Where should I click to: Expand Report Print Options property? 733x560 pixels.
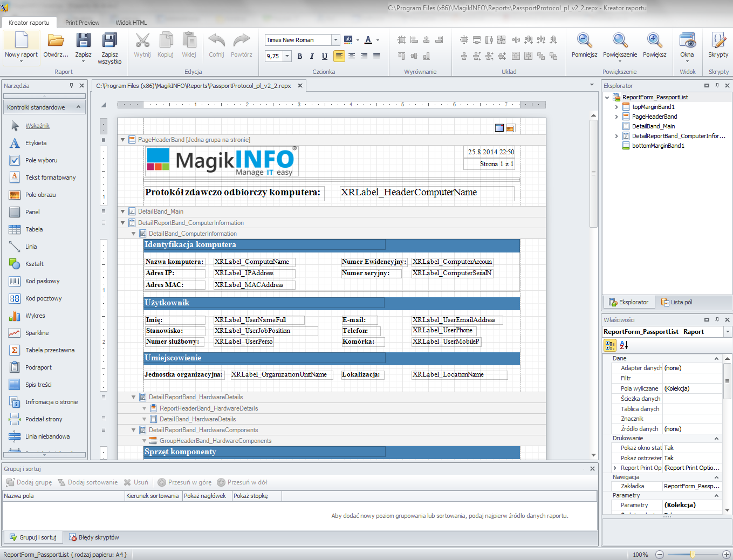tap(615, 468)
